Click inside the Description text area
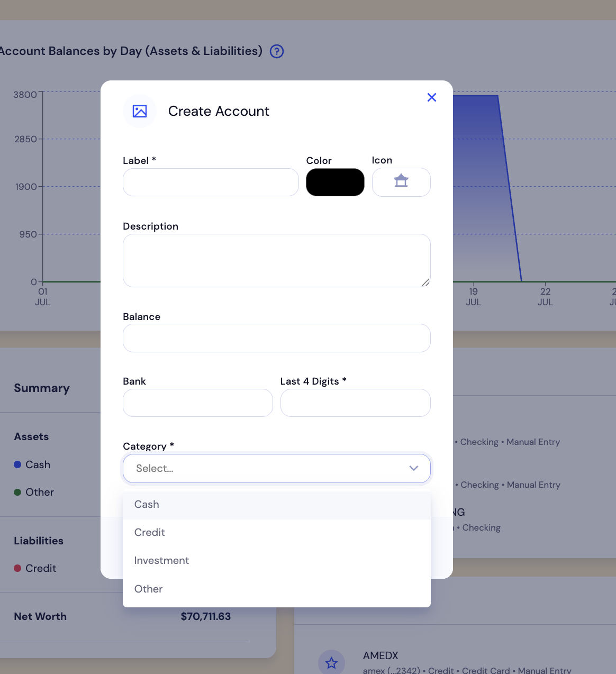 (276, 260)
